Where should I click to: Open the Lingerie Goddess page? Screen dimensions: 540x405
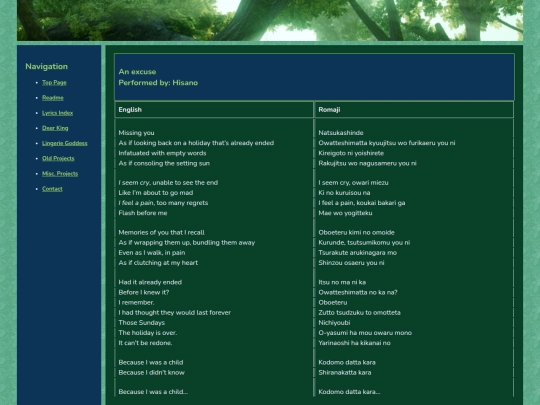[x=65, y=143]
